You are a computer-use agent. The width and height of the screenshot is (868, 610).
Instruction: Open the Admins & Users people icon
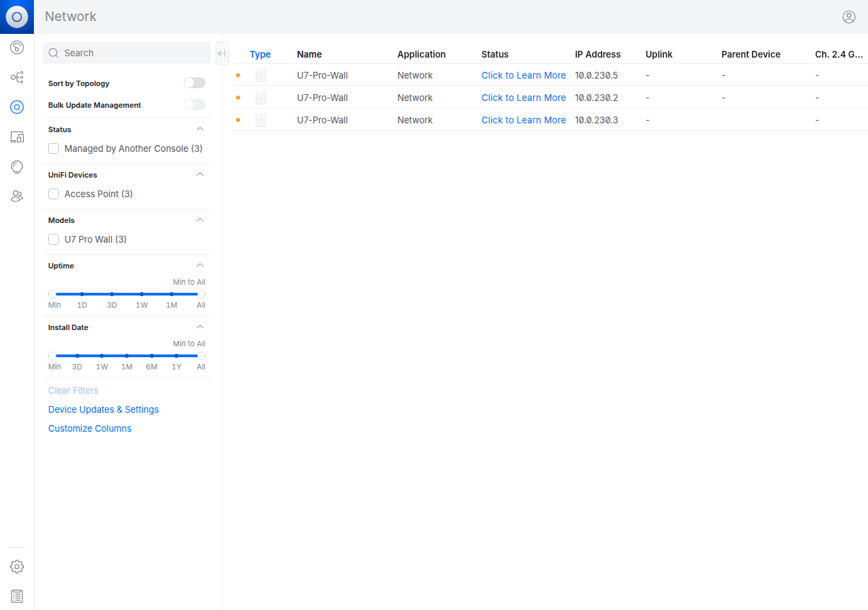tap(17, 197)
